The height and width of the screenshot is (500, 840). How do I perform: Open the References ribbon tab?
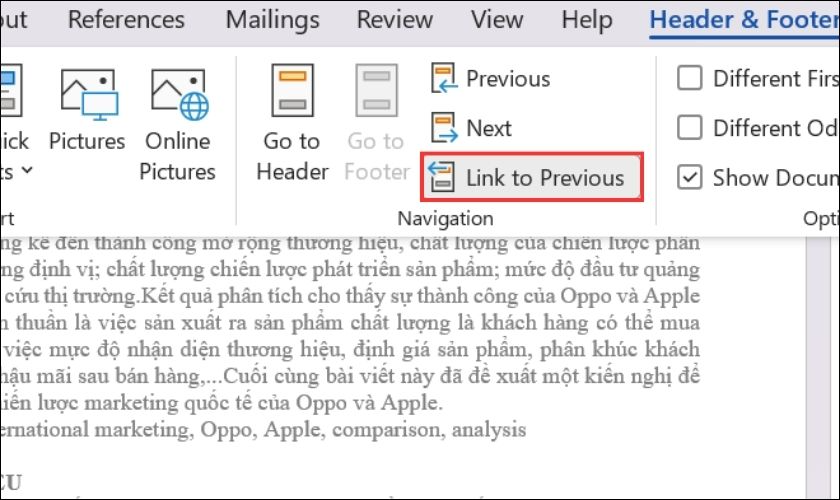pos(126,20)
